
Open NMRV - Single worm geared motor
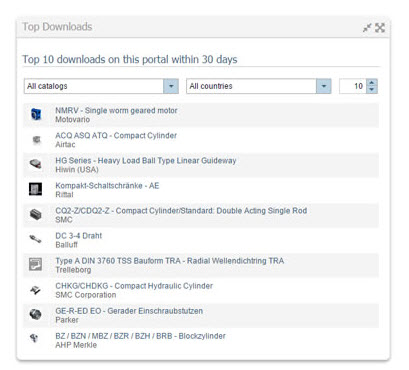pyautogui.click(x=116, y=111)
